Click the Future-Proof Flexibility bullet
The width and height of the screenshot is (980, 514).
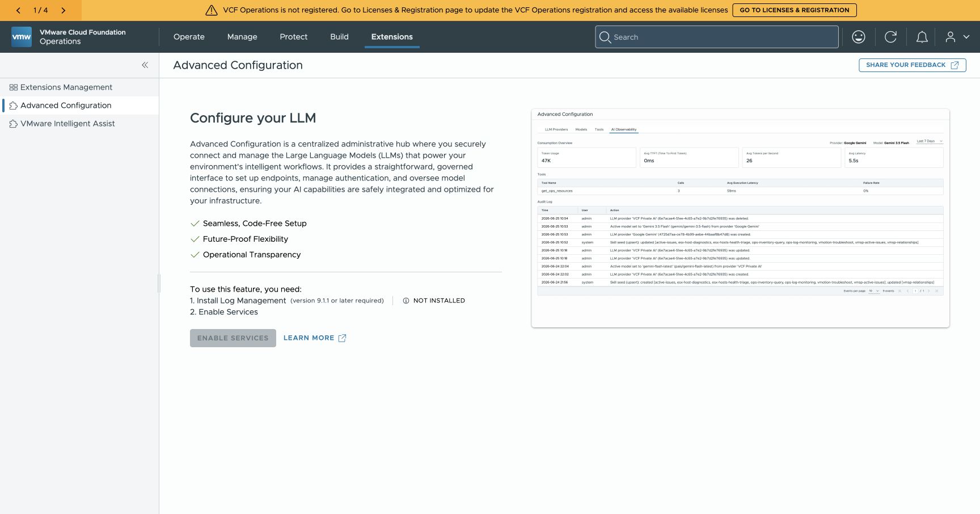(246, 239)
